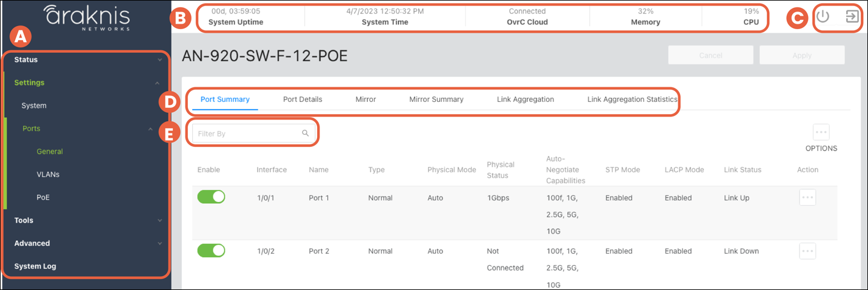Open the Link Aggregation tab
The width and height of the screenshot is (868, 290).
click(525, 99)
